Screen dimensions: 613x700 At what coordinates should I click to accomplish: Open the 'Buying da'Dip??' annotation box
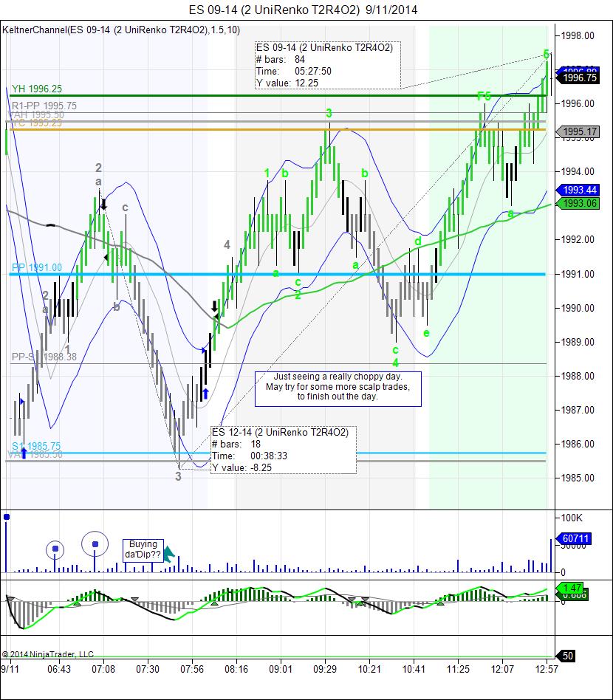tap(143, 549)
